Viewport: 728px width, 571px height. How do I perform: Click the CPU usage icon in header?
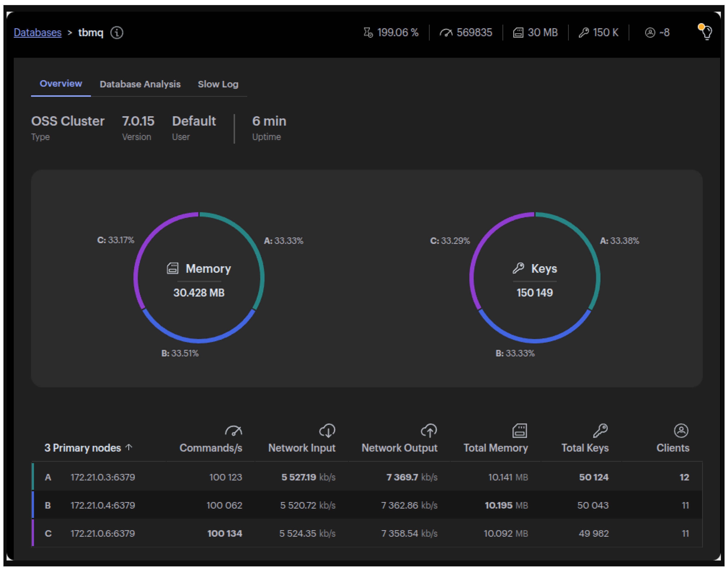click(x=368, y=33)
